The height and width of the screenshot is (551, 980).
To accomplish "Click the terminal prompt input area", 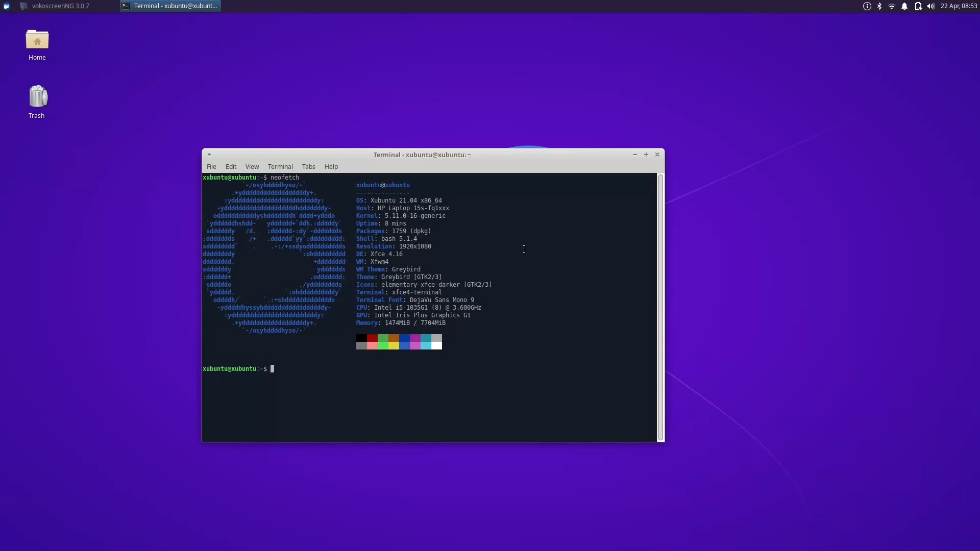I will tap(273, 368).
